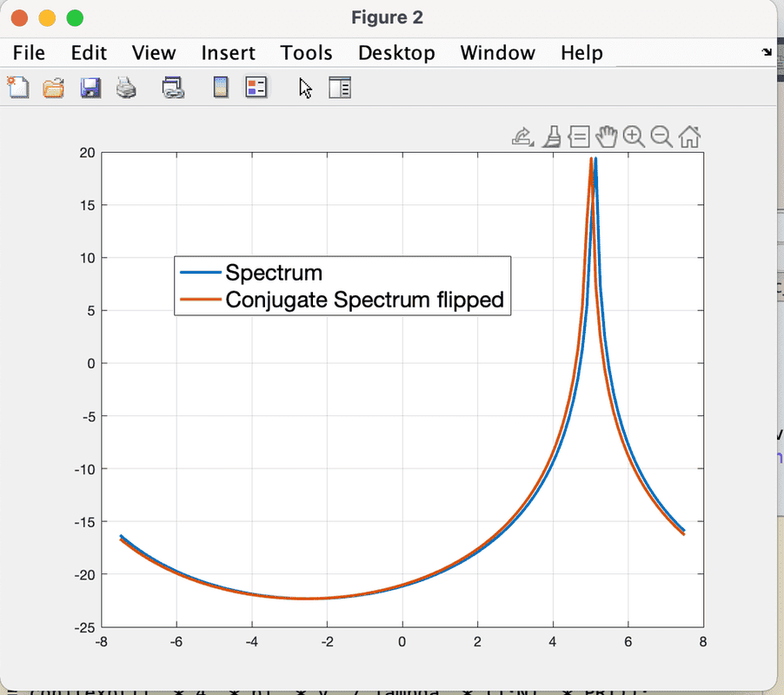Print the figure via the Print icon
This screenshot has height=695, width=784.
[x=126, y=87]
